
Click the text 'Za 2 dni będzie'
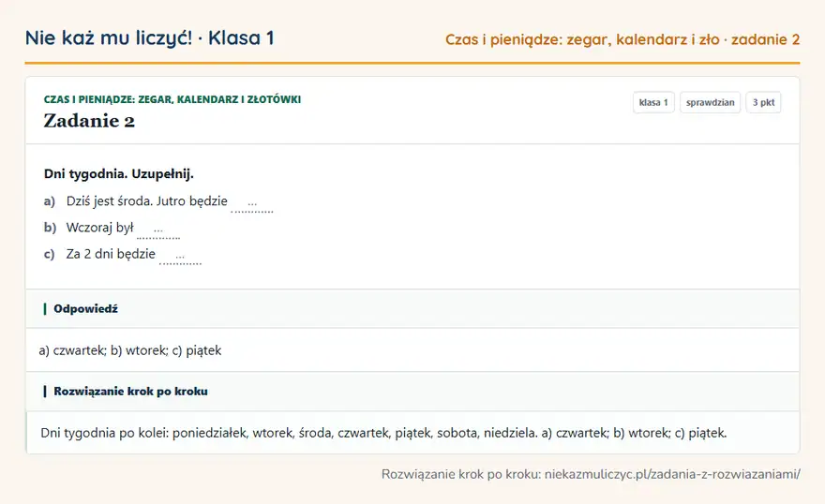pos(111,254)
